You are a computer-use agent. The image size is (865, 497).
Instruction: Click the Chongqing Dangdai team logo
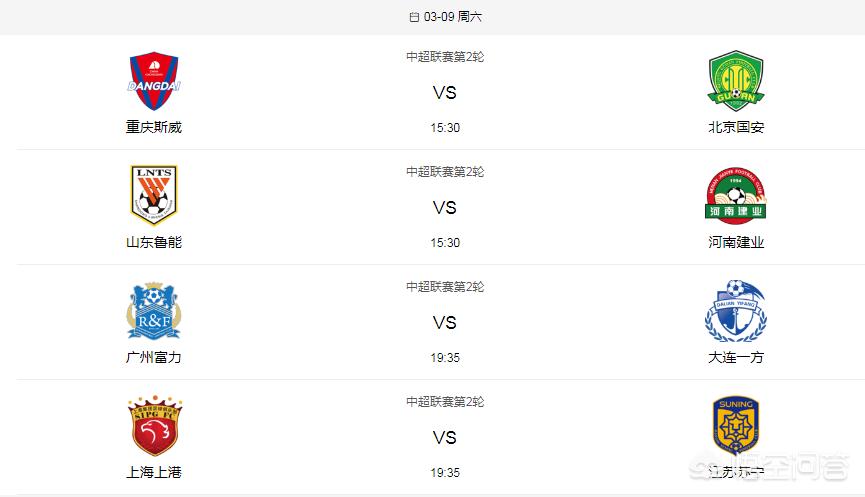[x=154, y=81]
